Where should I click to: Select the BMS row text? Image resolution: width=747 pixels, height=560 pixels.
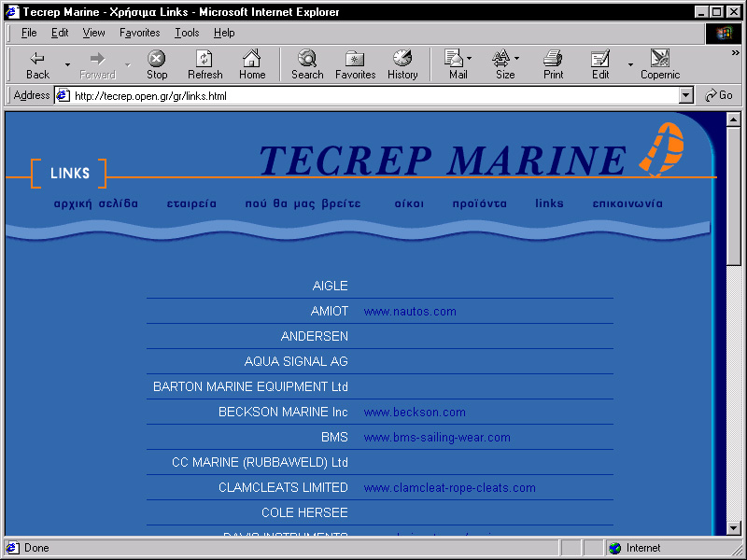tap(334, 437)
